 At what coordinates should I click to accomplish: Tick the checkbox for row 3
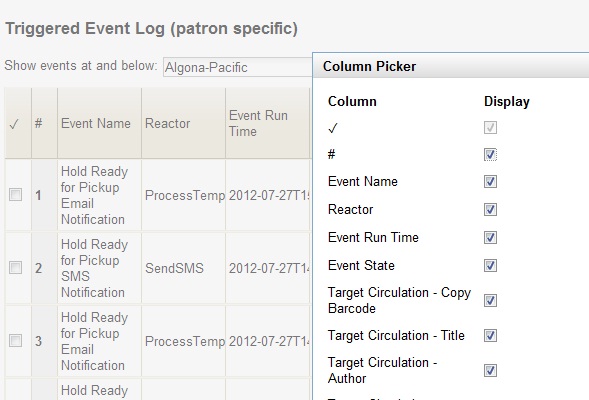[15, 341]
